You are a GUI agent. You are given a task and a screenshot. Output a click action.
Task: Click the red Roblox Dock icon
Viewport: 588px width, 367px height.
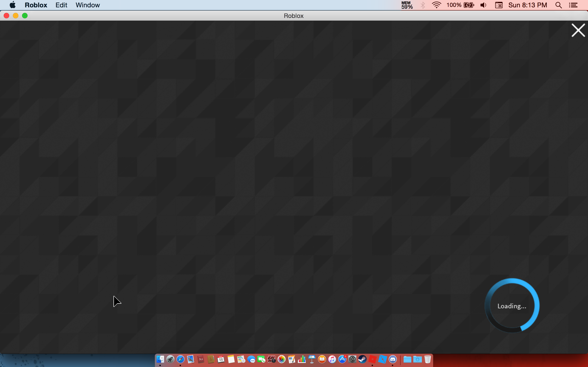pos(372,359)
